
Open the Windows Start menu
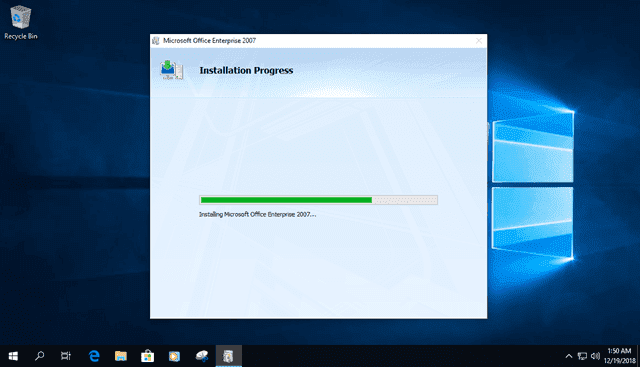tap(13, 356)
